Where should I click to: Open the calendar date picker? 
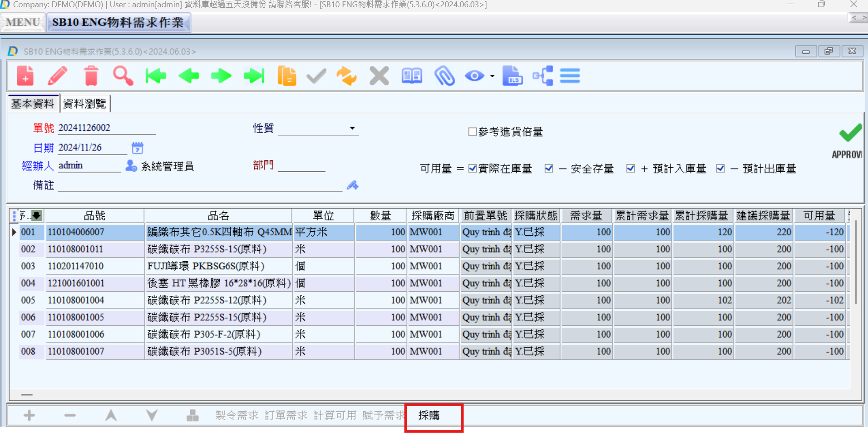(x=137, y=148)
